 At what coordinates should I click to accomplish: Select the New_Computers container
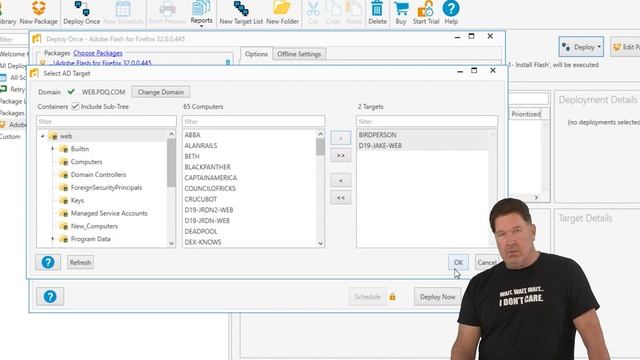(x=94, y=226)
